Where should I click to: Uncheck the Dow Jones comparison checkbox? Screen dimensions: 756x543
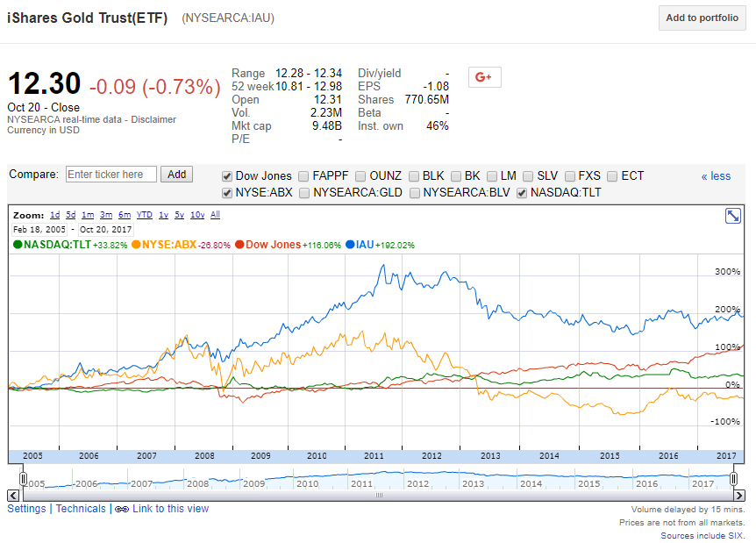point(227,176)
